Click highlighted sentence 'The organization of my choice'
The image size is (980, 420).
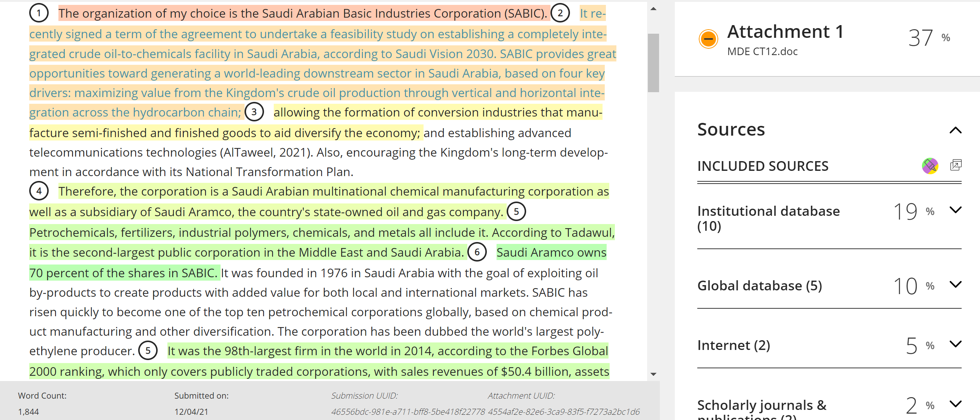(304, 13)
